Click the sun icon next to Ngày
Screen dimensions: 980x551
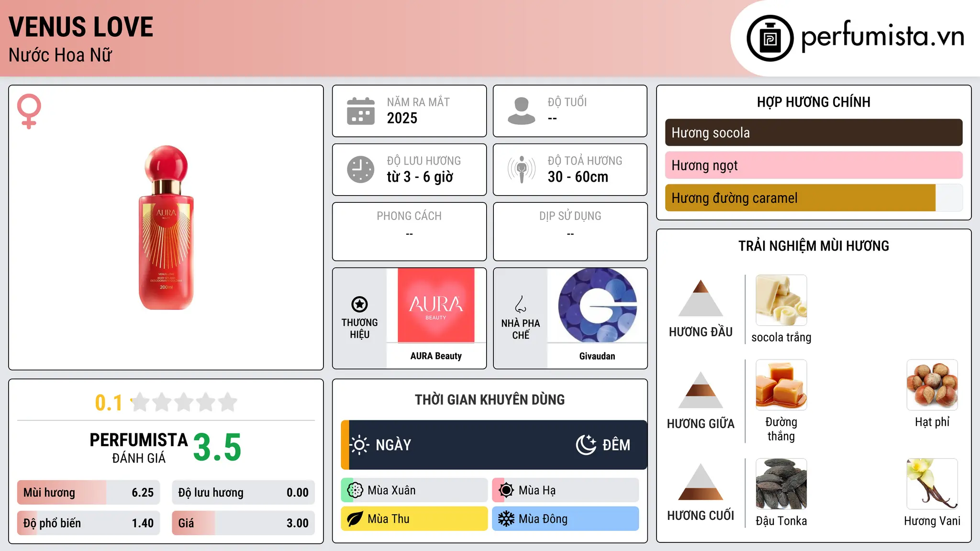(x=359, y=445)
